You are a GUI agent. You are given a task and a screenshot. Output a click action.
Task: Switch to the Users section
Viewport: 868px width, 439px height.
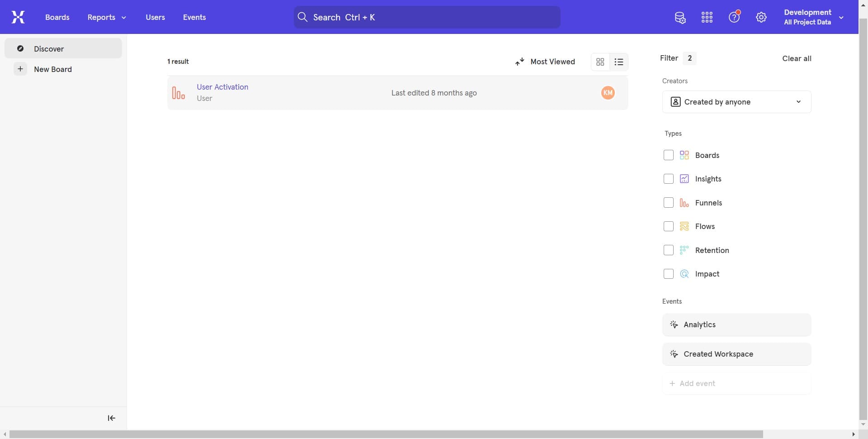coord(155,17)
